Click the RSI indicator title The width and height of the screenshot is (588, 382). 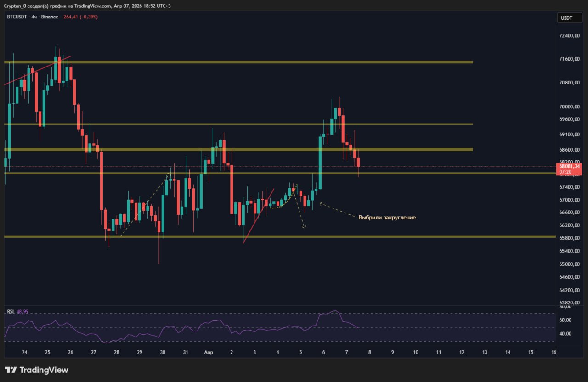click(x=10, y=311)
